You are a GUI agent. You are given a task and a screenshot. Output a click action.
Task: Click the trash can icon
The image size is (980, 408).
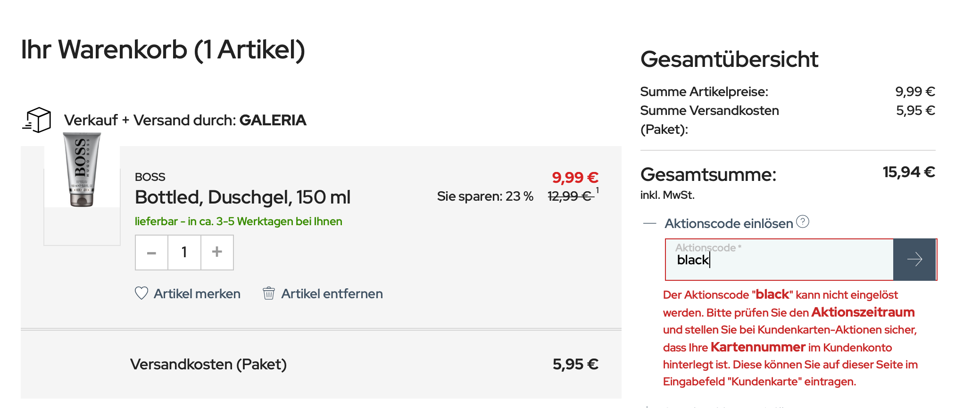[269, 294]
